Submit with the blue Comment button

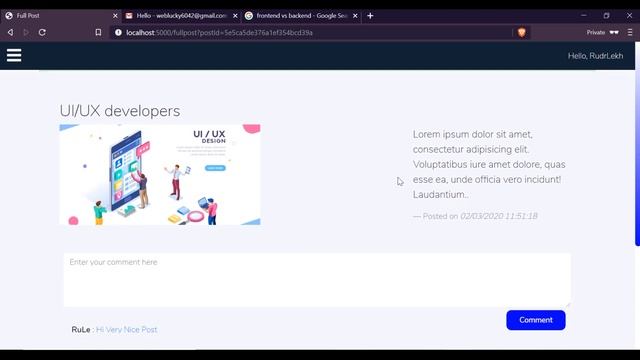coord(536,320)
